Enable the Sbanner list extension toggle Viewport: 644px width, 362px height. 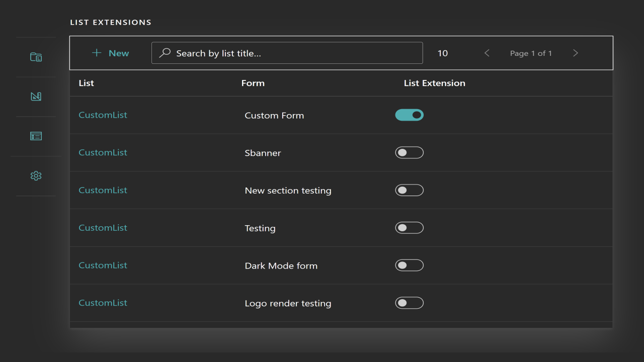click(x=410, y=152)
